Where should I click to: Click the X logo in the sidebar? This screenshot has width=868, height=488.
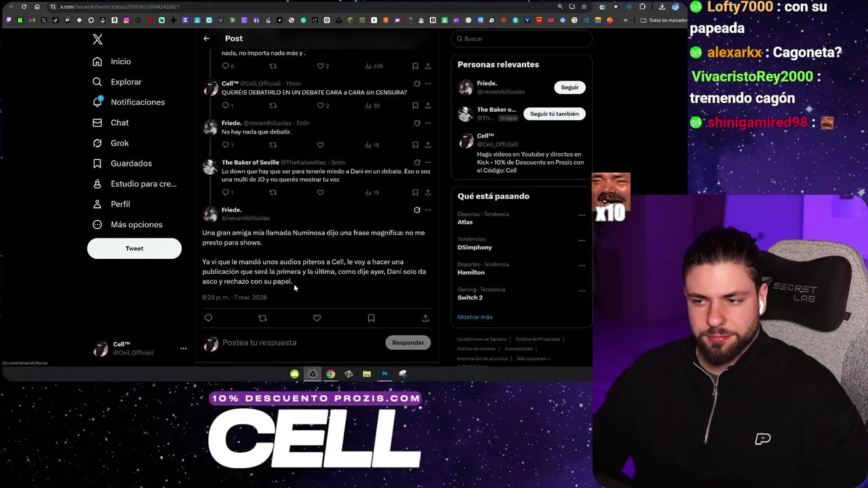pos(98,39)
